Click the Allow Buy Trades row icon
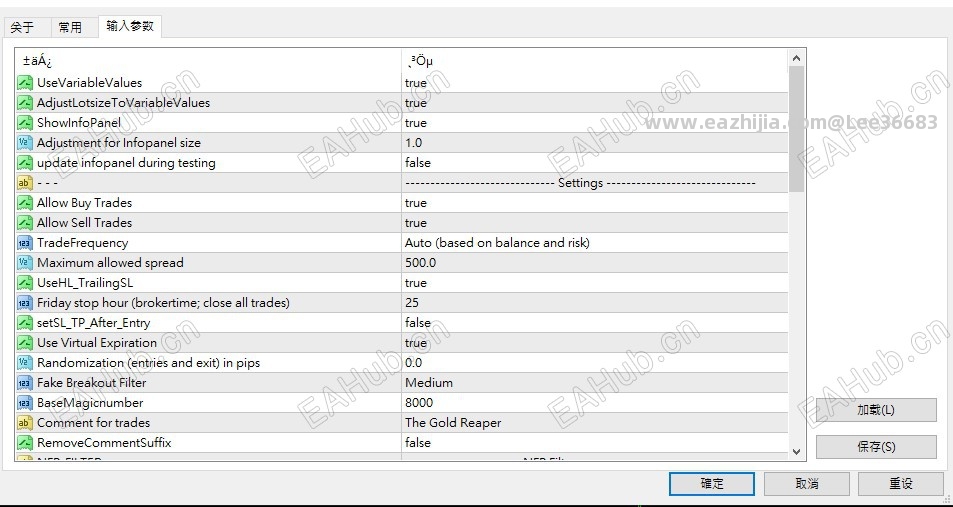 (25, 203)
